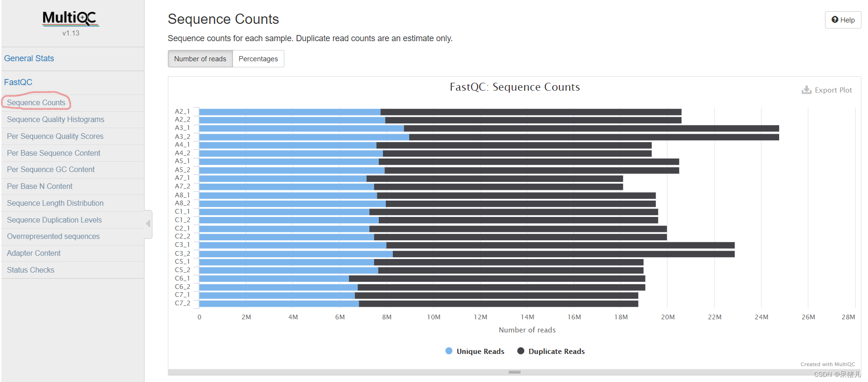The height and width of the screenshot is (382, 868).
Task: Toggle the Duplicate Reads legend marker
Action: (521, 351)
